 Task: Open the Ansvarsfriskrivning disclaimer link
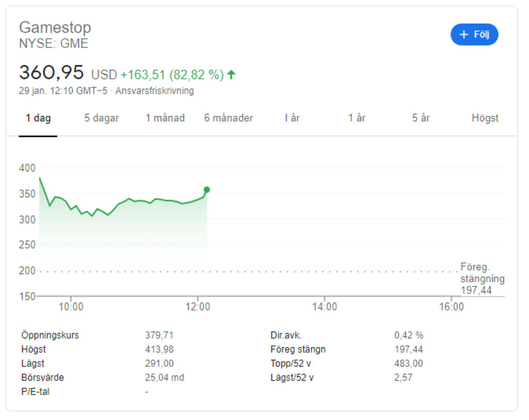[x=154, y=91]
